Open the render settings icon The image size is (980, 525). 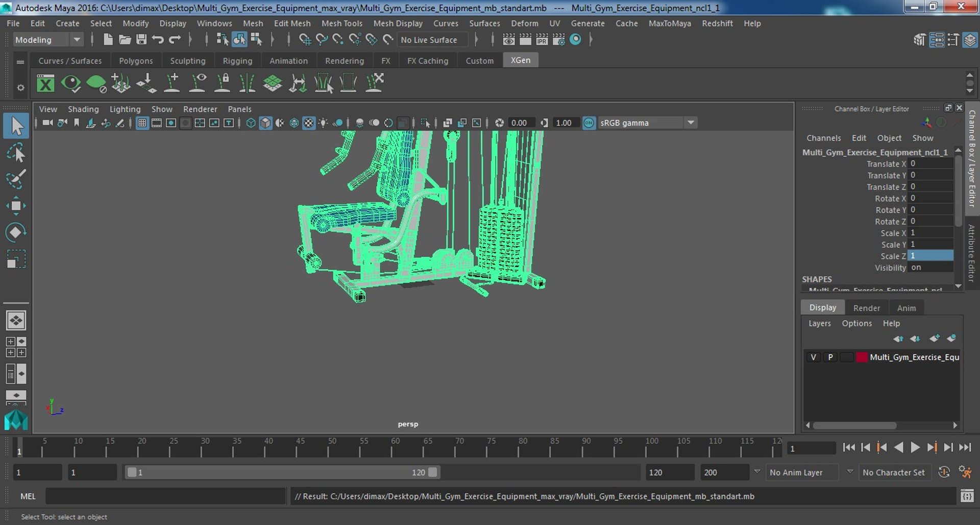click(559, 39)
